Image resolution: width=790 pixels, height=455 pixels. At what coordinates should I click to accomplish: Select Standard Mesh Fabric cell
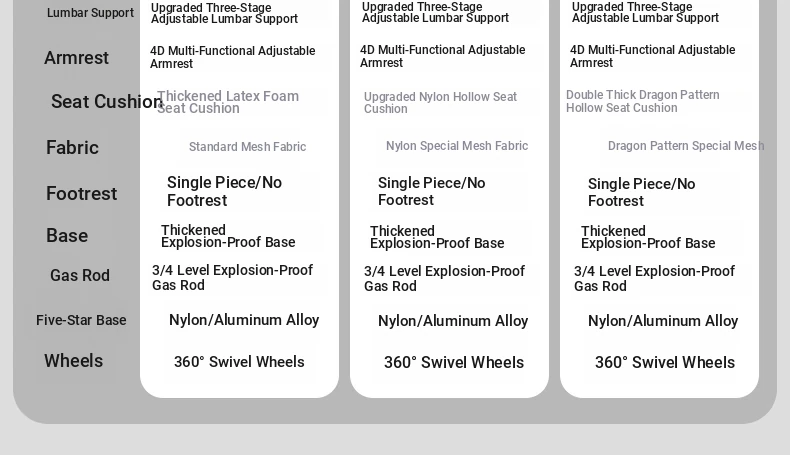247,147
